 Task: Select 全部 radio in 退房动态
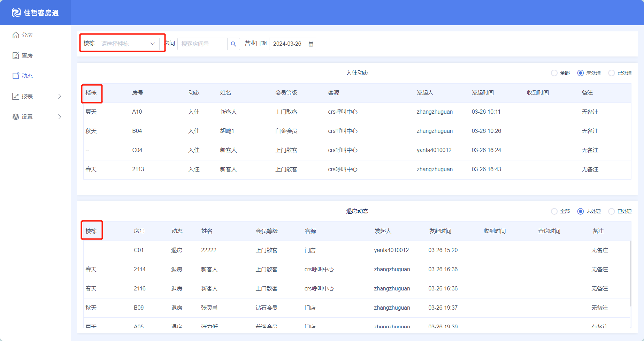(554, 211)
